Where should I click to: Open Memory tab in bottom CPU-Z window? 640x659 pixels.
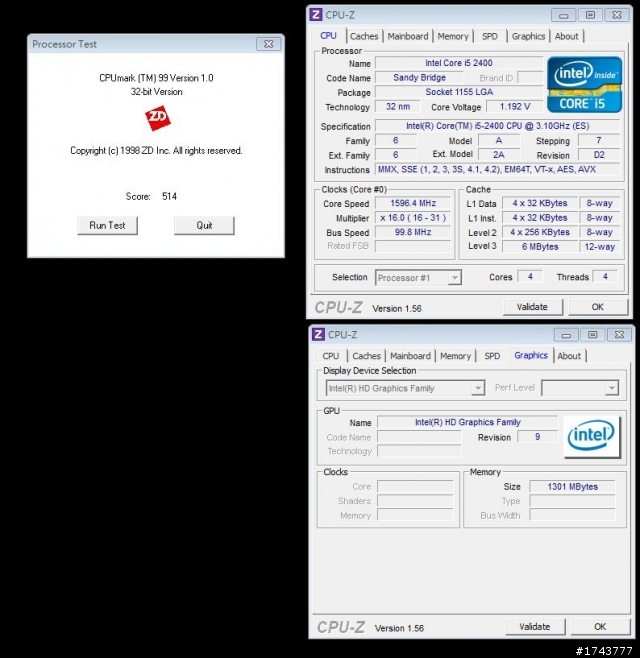pyautogui.click(x=456, y=356)
